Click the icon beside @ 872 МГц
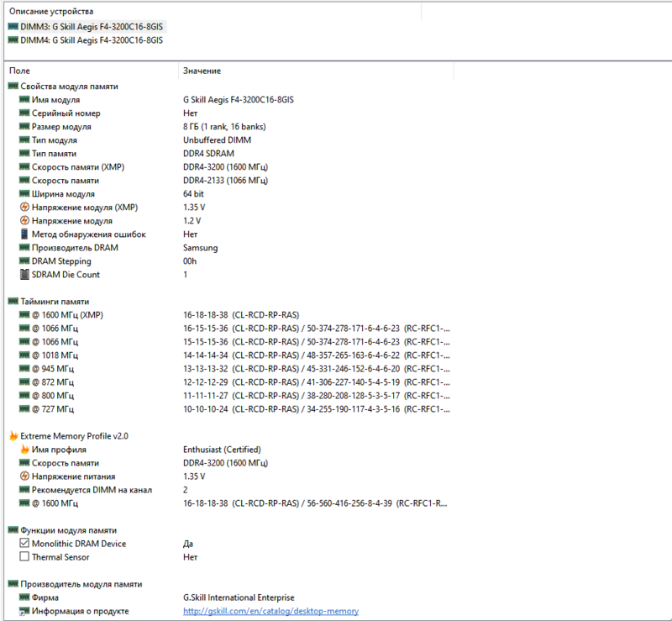 (24, 382)
